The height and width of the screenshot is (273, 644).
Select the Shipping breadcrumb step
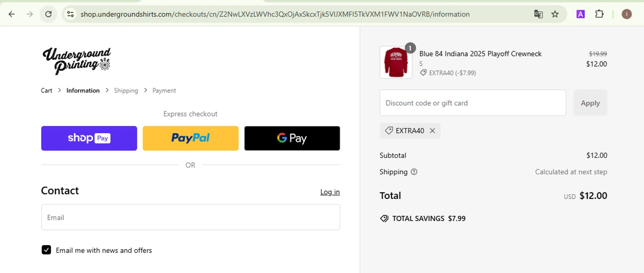(126, 91)
